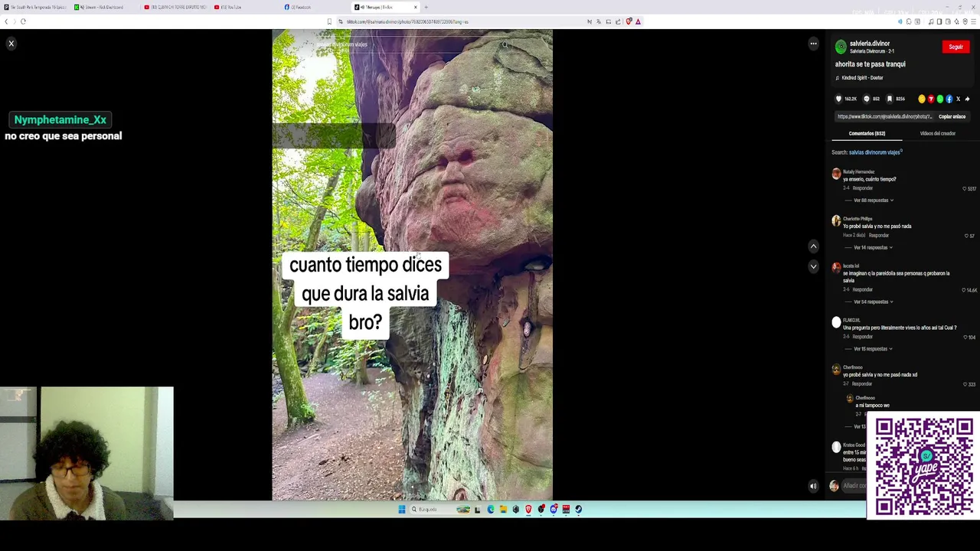
Task: Click the browser address bar URL
Action: (x=407, y=21)
